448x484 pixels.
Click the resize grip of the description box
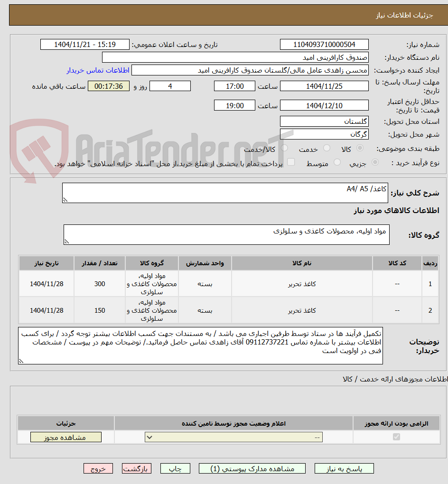click(65, 200)
